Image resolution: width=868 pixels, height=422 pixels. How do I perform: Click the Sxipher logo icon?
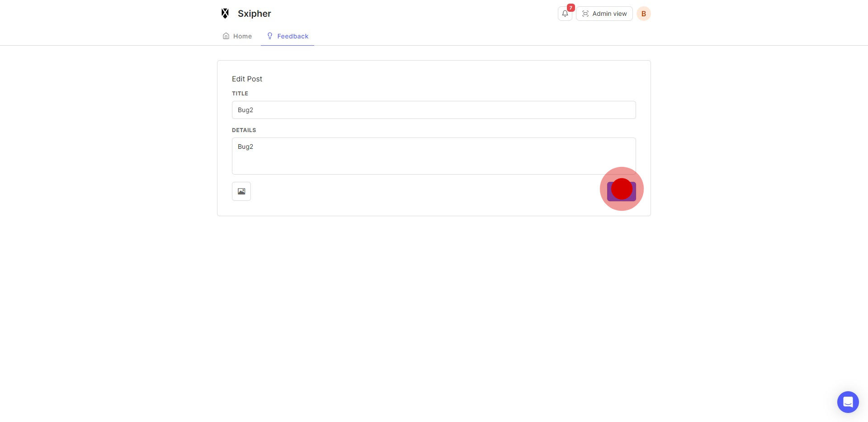click(225, 13)
